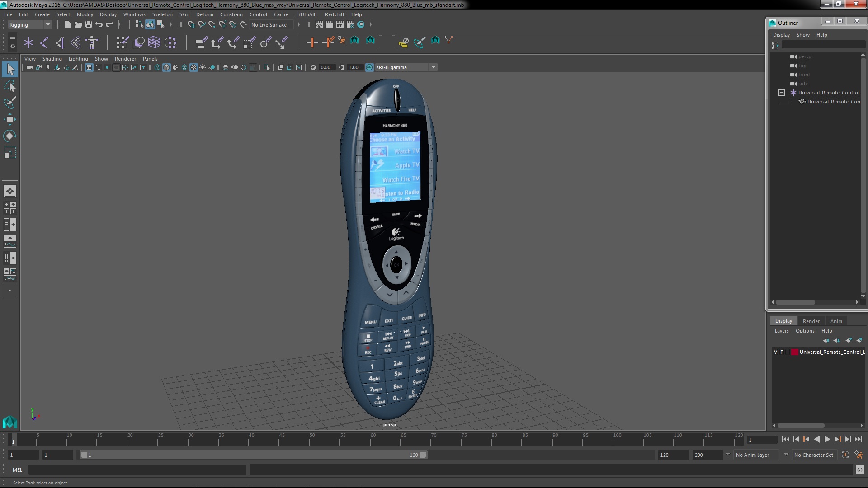Open the Skeleton menu
Image resolution: width=868 pixels, height=488 pixels.
[162, 14]
